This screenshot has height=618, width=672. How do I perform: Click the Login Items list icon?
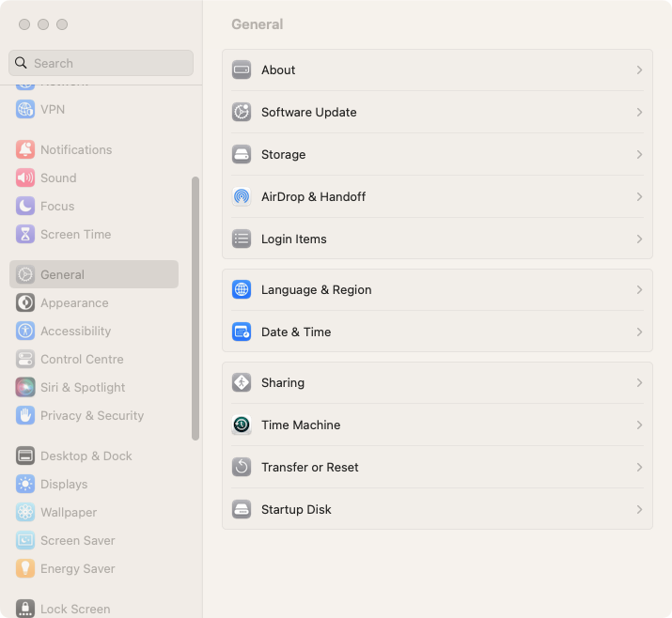[242, 239]
